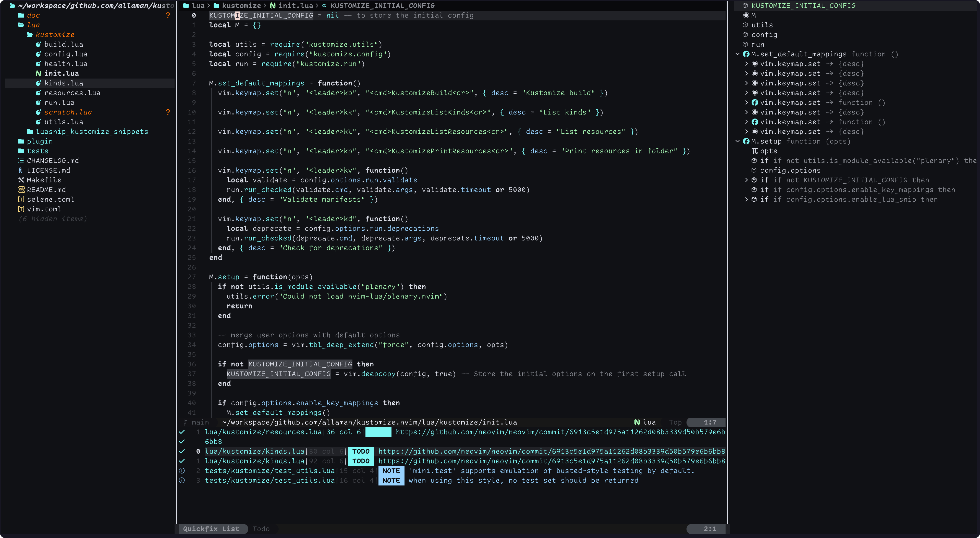This screenshot has width=980, height=538.
Task: Click the Makefile tools icon
Action: [x=21, y=180]
